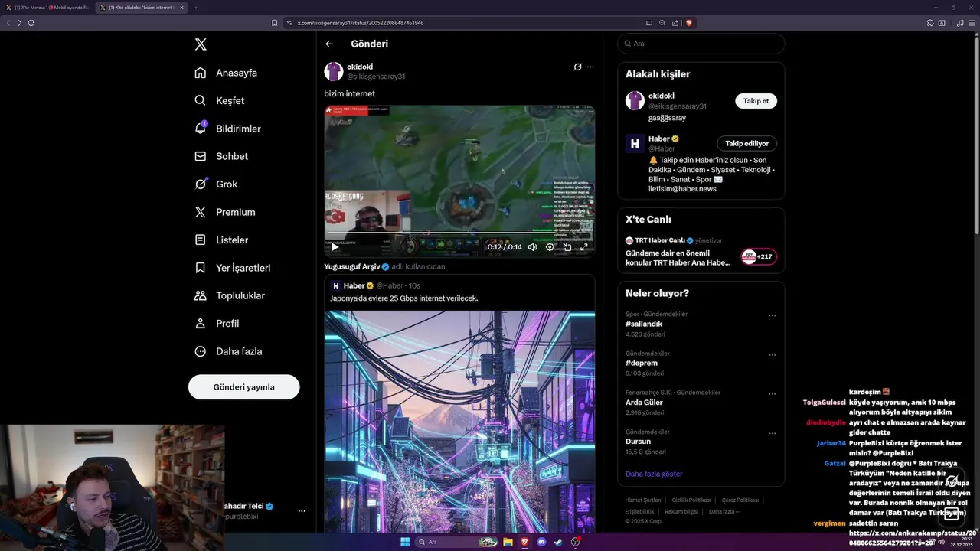Open the Windows Start menu
This screenshot has height=551, width=980.
[x=405, y=542]
